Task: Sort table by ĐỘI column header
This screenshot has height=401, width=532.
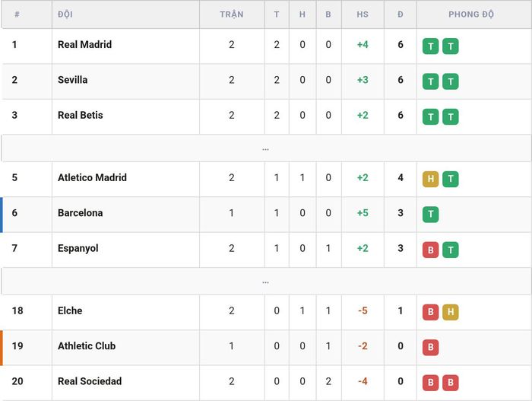Action: [65, 14]
